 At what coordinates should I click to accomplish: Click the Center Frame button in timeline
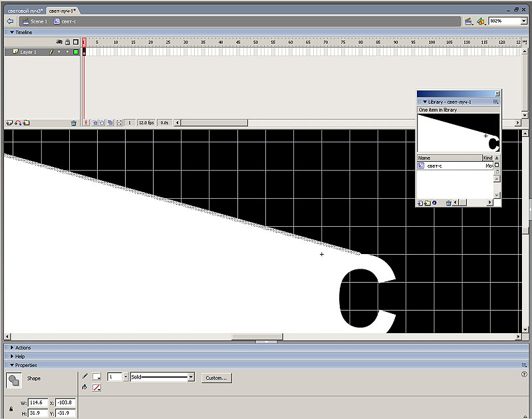click(86, 123)
